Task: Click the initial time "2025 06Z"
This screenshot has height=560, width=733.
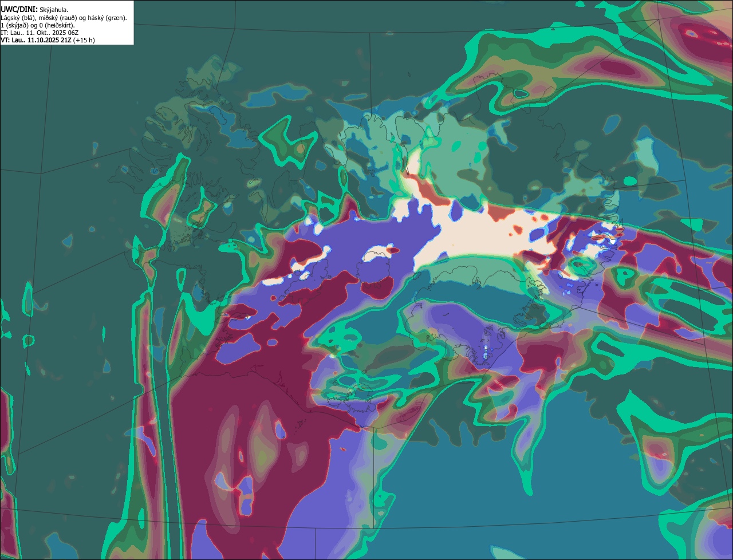Action: (x=65, y=33)
